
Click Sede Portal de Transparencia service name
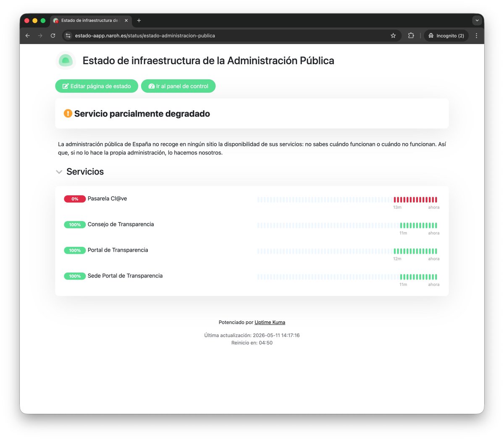point(125,275)
